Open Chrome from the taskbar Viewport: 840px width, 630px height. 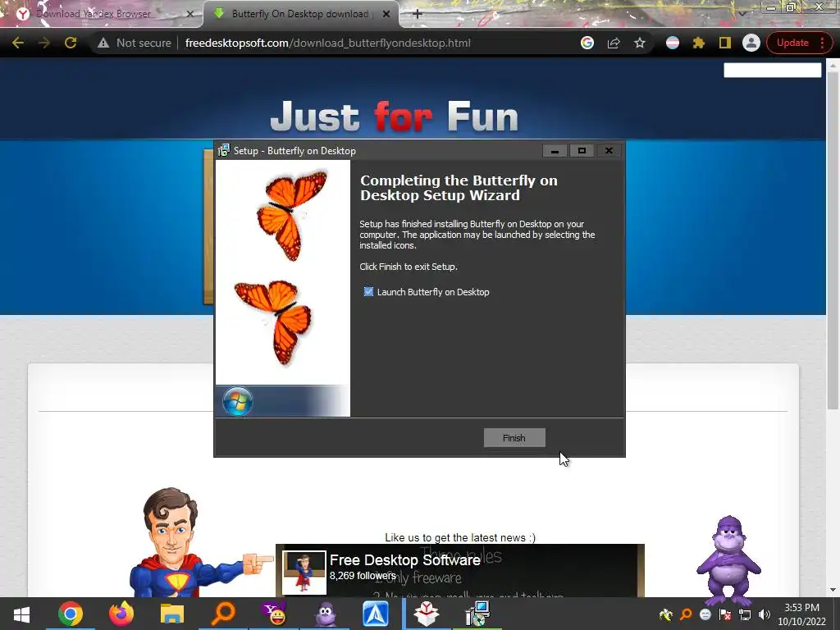click(x=71, y=614)
